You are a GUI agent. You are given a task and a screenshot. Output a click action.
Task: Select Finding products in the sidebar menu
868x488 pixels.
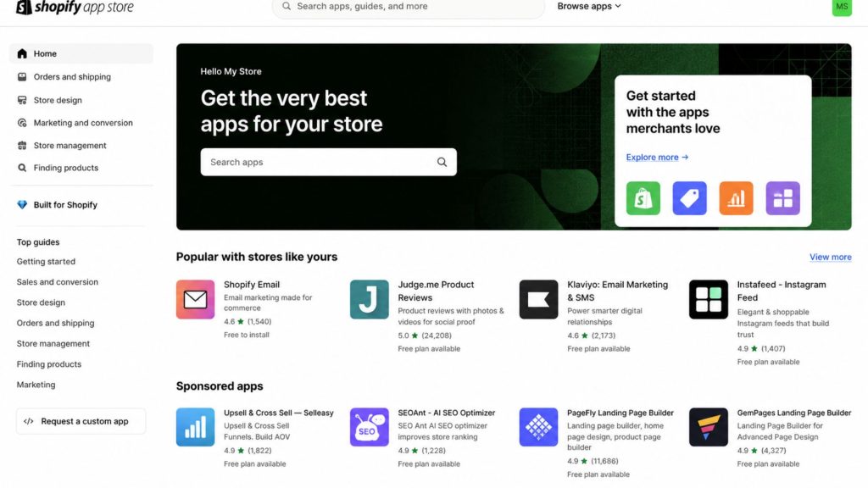click(66, 168)
